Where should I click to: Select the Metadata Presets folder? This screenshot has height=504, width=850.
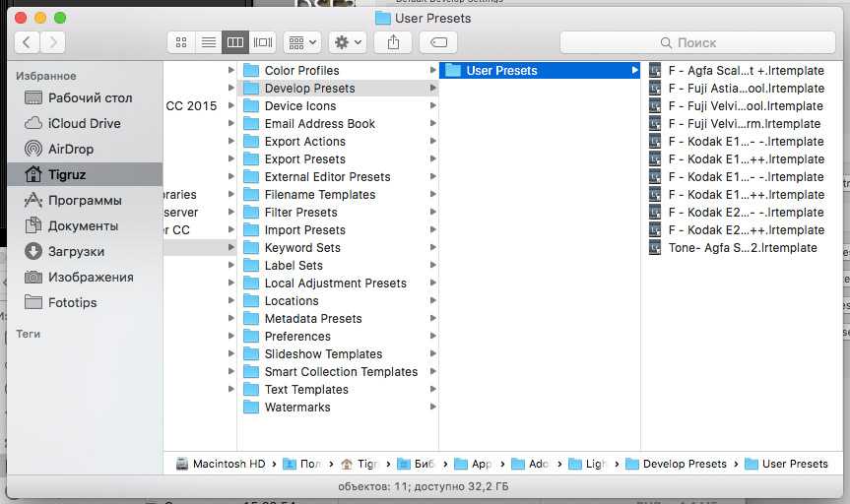312,318
